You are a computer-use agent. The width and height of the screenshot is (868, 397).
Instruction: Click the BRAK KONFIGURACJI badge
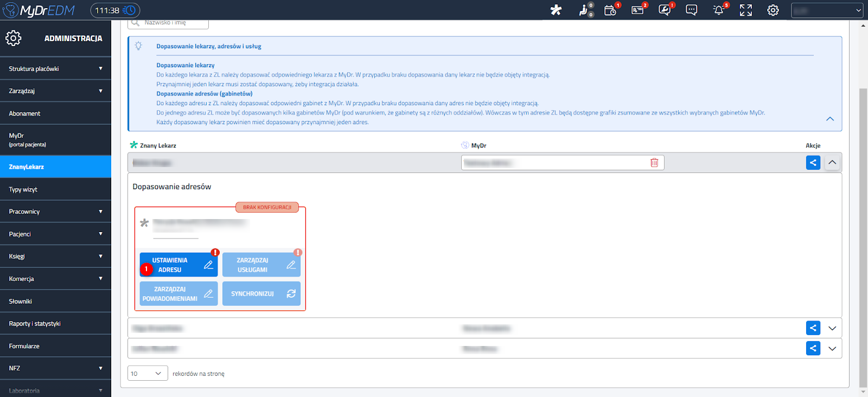pyautogui.click(x=267, y=207)
